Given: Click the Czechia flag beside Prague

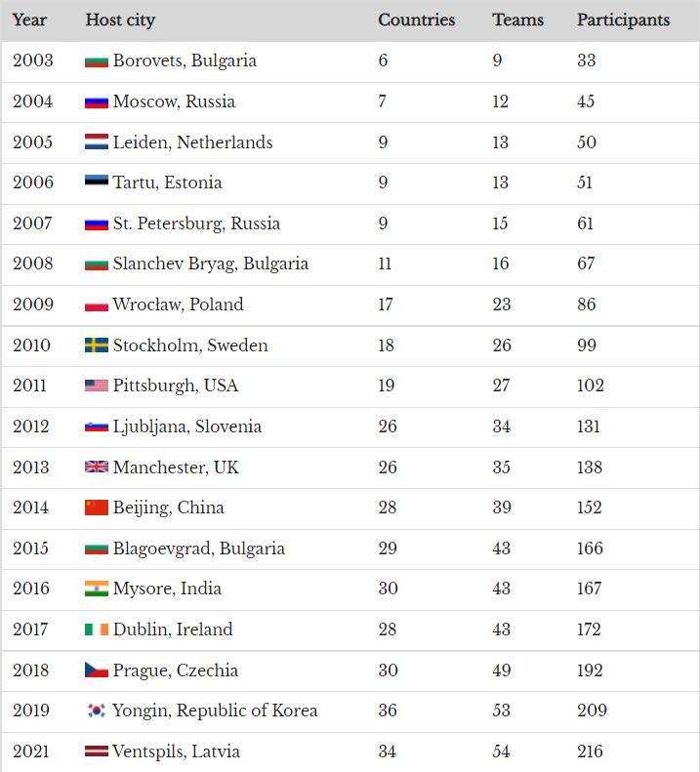Looking at the screenshot, I should pos(97,670).
